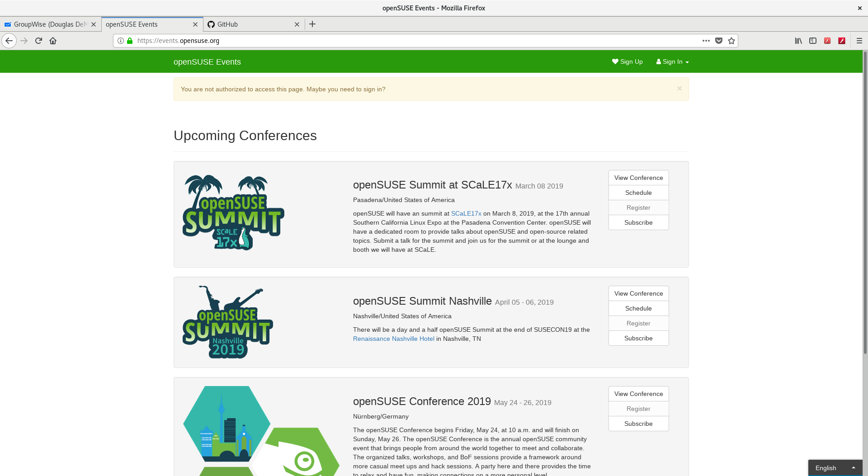Screen dimensions: 868x476
Task: Click Register for SCaLE17x summit
Action: (x=638, y=207)
